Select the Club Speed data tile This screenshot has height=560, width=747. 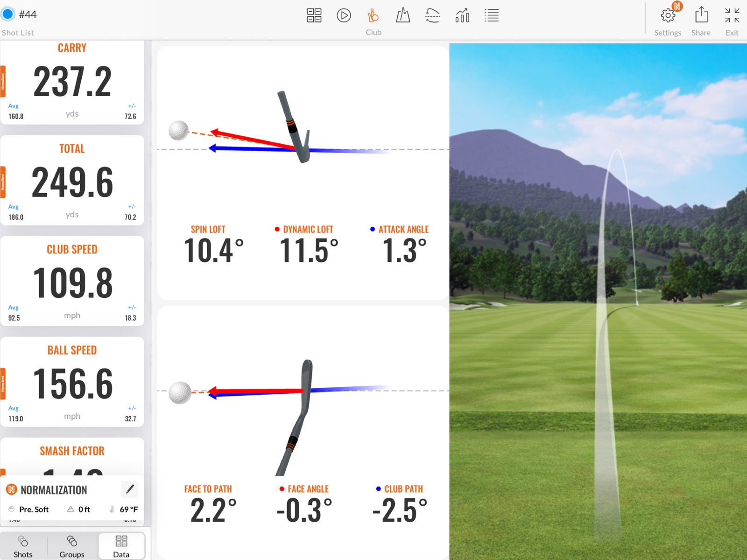(x=72, y=281)
